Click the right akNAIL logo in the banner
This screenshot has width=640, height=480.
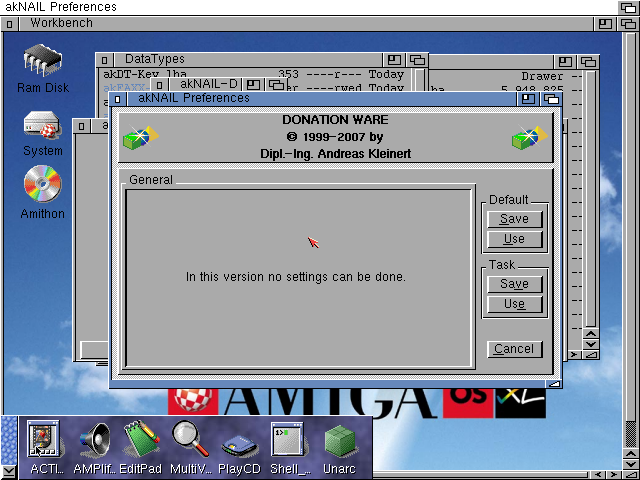[x=530, y=137]
